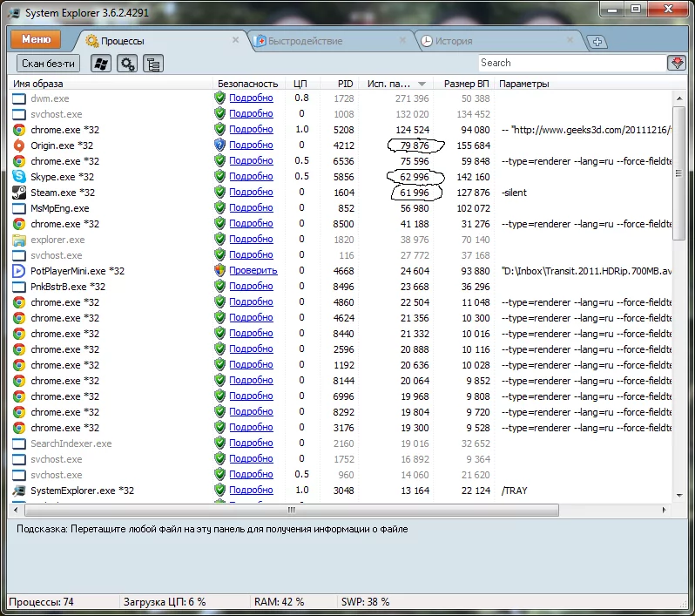695x616 pixels.
Task: Click the gears toolbar icon
Action: pos(128,64)
